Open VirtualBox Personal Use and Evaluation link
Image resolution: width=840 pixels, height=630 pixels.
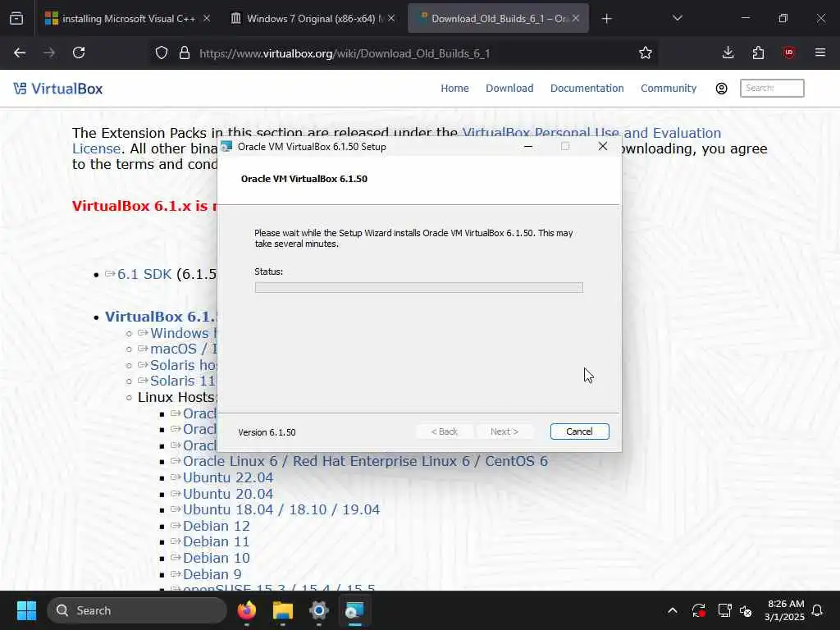[591, 132]
